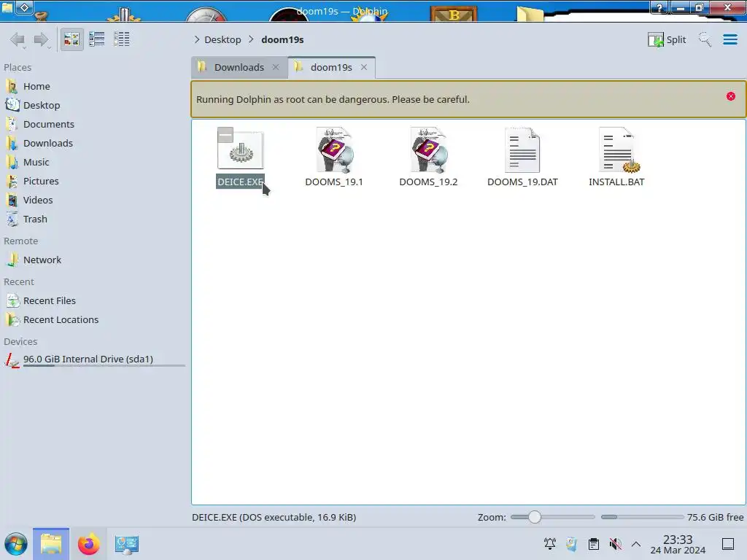747x560 pixels.
Task: Click doom19s in the breadcrumb path
Action: point(282,39)
